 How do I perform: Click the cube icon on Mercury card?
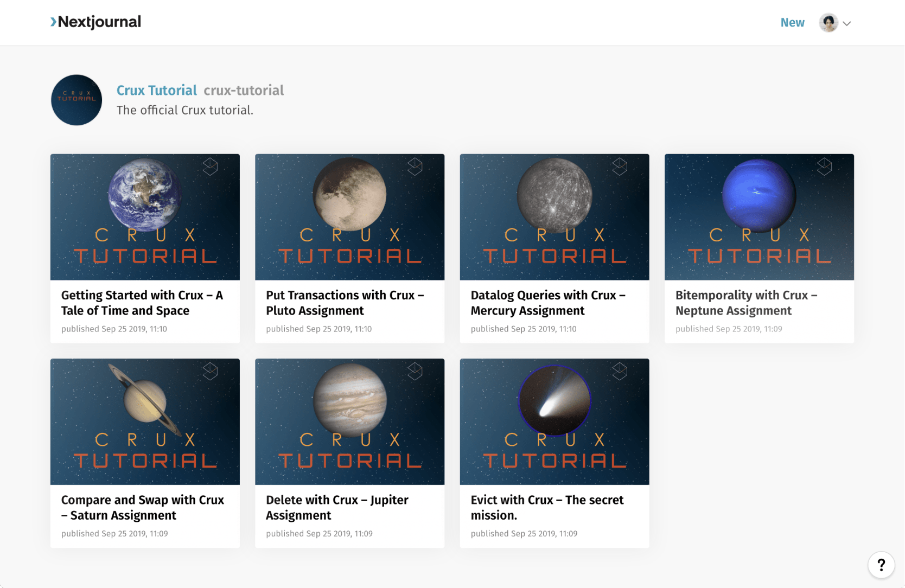pos(620,166)
